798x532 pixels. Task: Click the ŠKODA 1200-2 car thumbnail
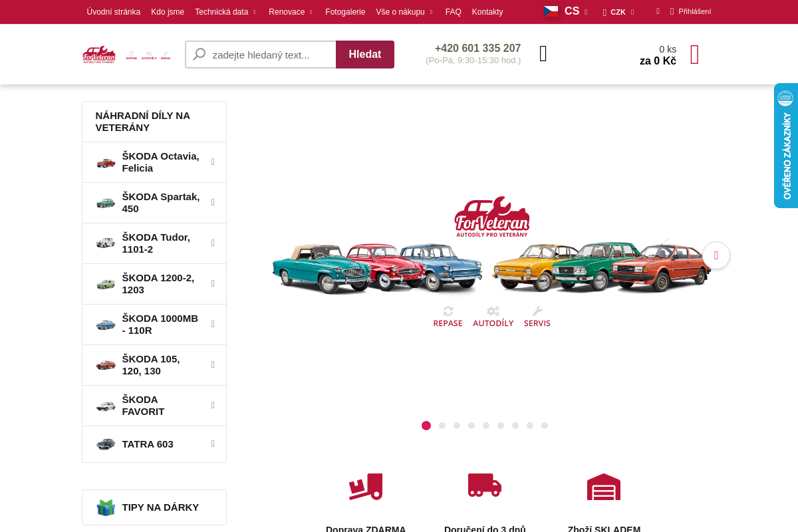pyautogui.click(x=106, y=284)
